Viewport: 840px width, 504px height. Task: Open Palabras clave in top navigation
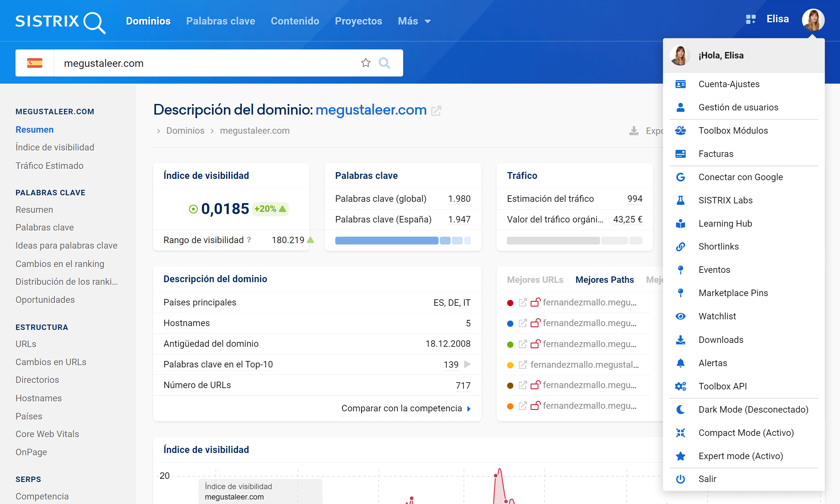[221, 21]
